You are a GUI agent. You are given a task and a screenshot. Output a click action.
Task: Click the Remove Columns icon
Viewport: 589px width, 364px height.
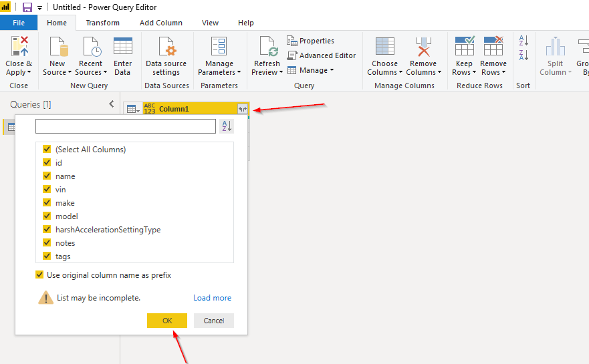pyautogui.click(x=423, y=46)
